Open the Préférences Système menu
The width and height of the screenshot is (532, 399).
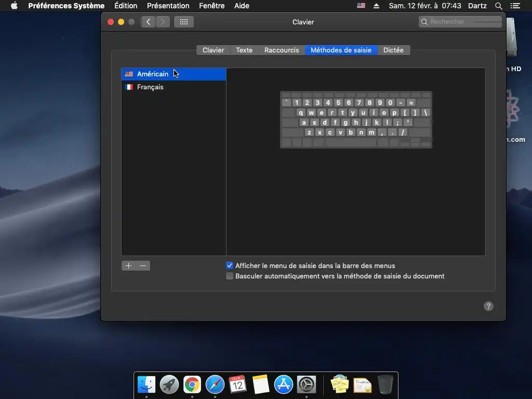point(66,6)
